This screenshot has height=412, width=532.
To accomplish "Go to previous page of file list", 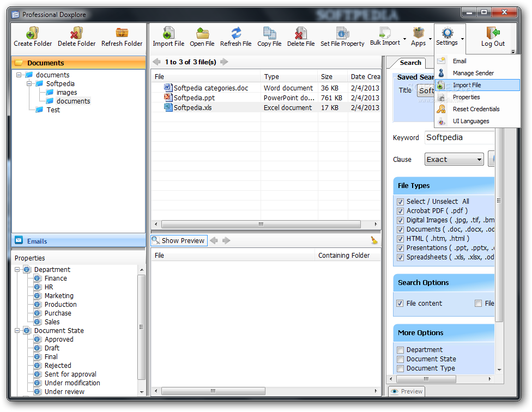I will [156, 62].
